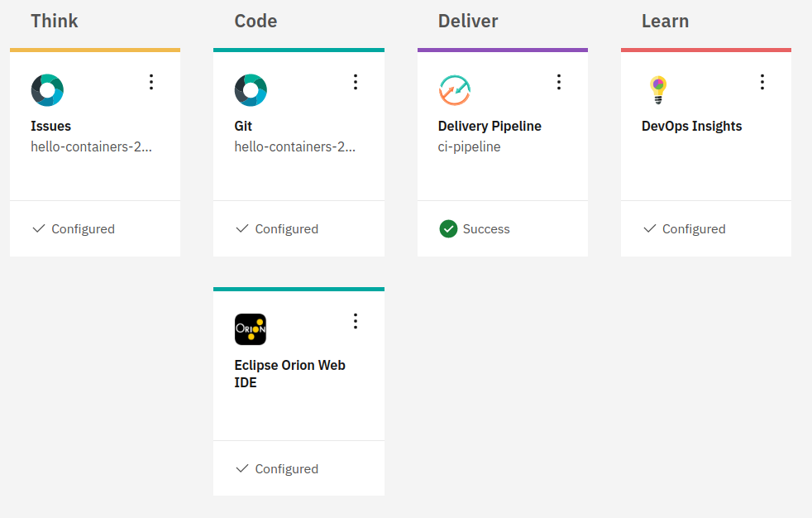Viewport: 812px width, 518px height.
Task: Click the Eclipse Orion logo icon
Action: [251, 329]
